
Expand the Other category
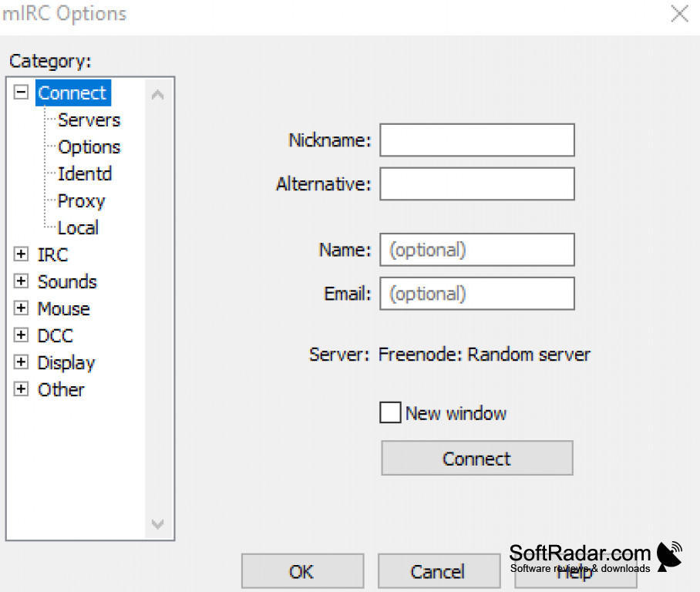click(x=21, y=389)
